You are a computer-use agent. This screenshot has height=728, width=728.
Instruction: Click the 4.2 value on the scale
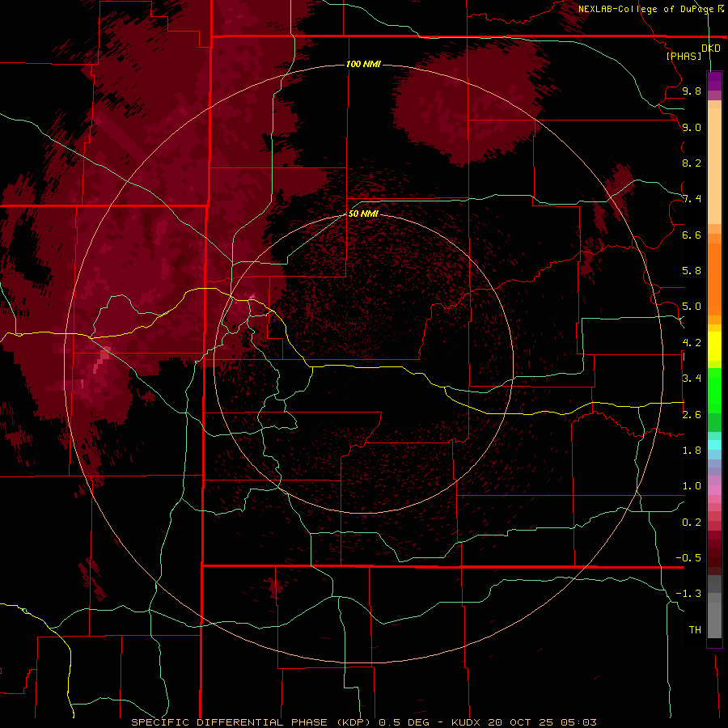692,343
